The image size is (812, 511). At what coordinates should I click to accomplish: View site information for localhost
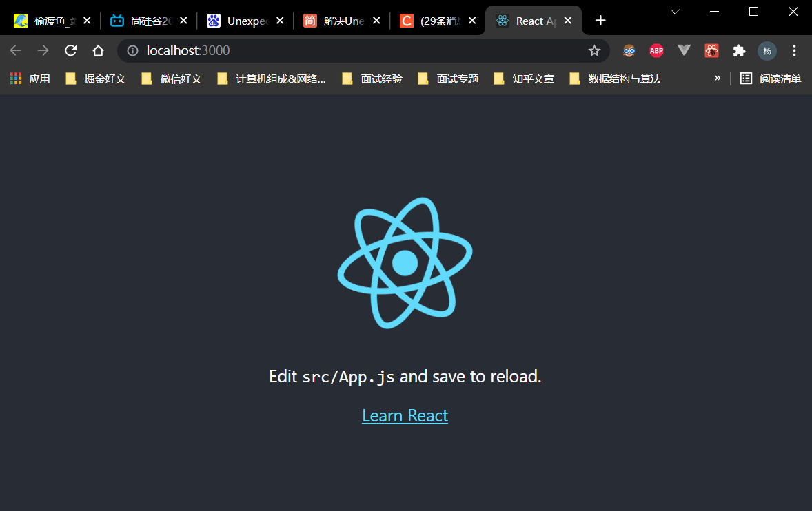click(132, 50)
